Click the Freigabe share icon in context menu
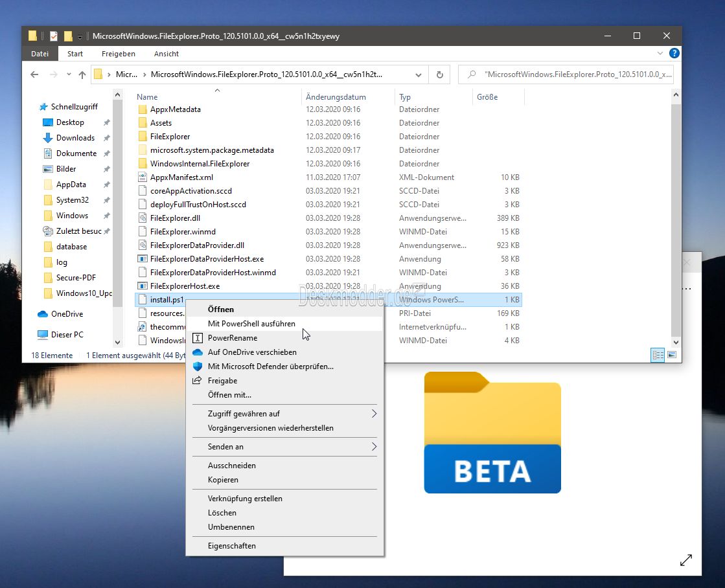The height and width of the screenshot is (588, 725). click(198, 380)
